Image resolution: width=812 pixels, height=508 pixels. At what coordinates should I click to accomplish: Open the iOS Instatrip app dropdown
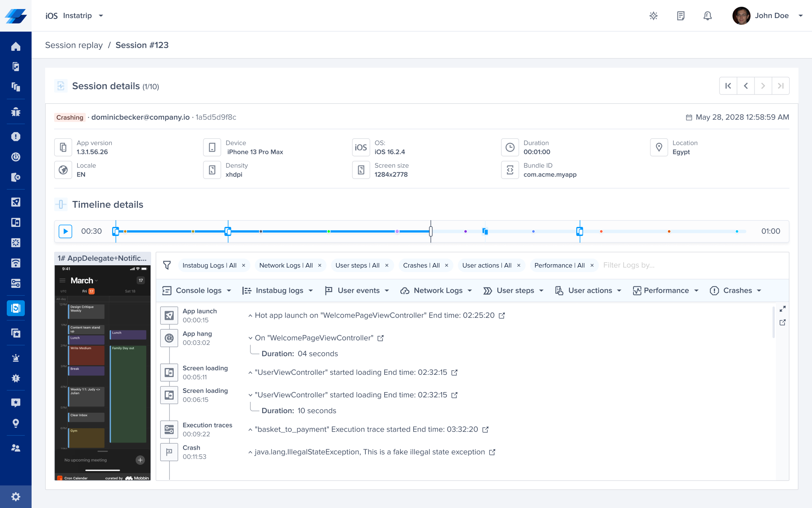point(101,16)
